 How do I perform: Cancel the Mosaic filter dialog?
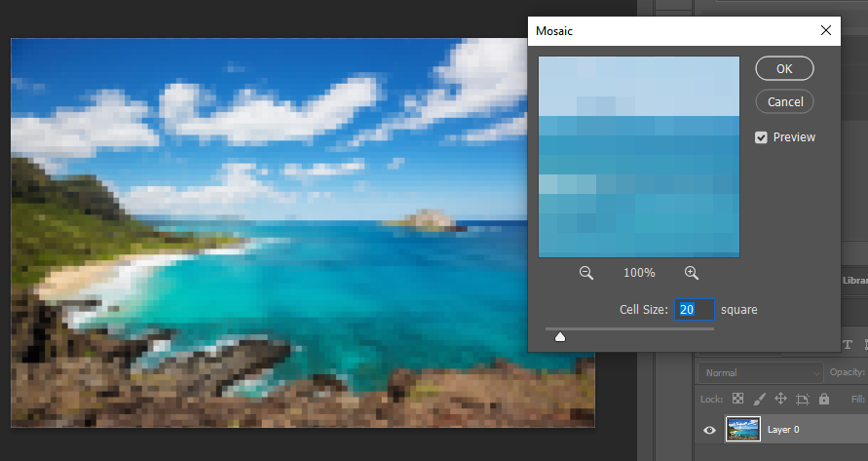click(x=784, y=101)
